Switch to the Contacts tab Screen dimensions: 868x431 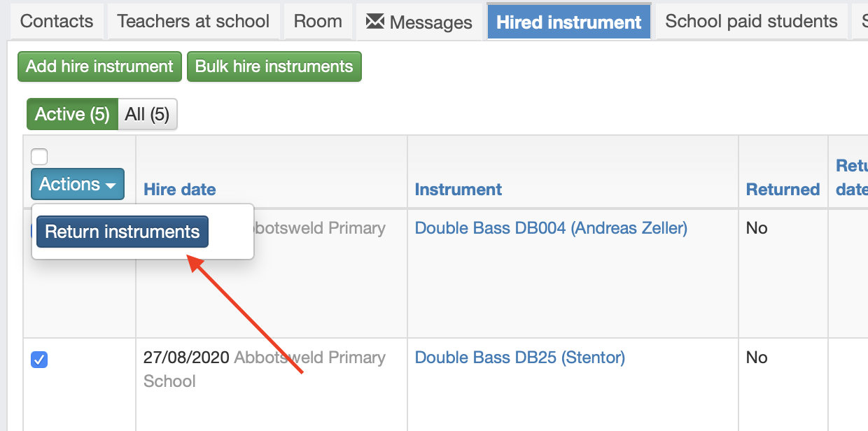(57, 21)
